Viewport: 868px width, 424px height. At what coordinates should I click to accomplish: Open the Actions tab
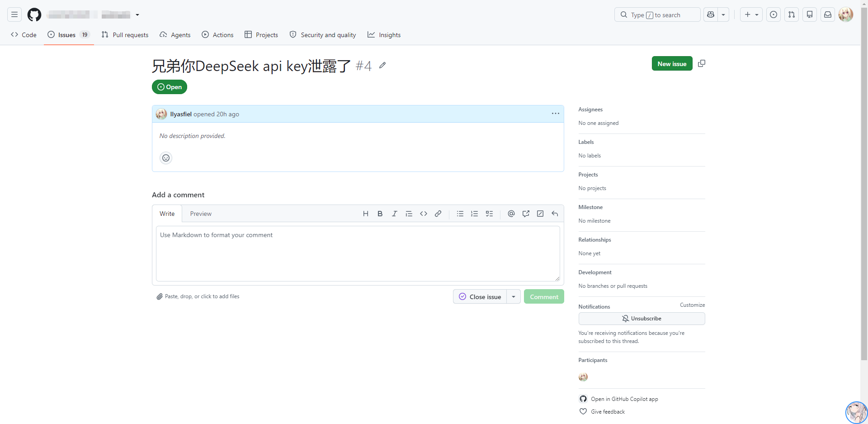point(217,35)
